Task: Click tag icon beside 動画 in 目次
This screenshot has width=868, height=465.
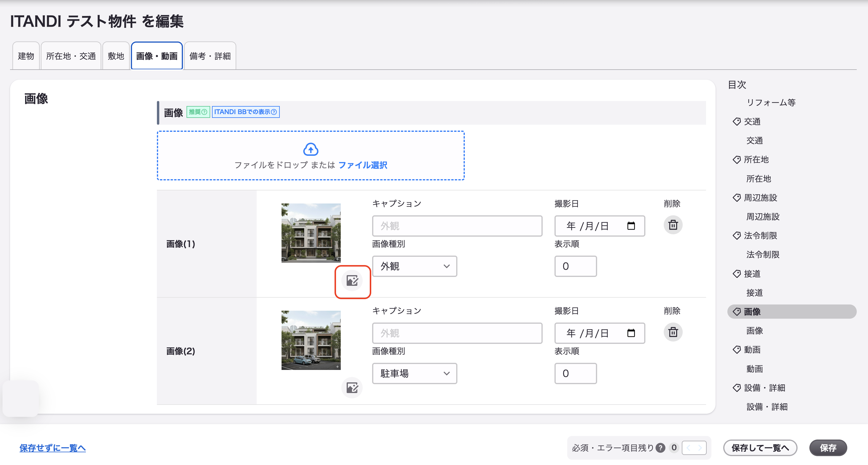Action: tap(737, 350)
